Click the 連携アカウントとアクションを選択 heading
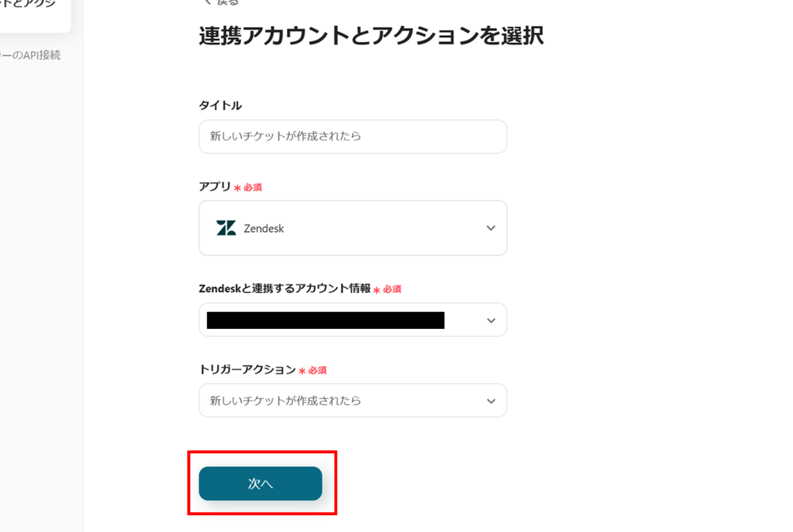The width and height of the screenshot is (793, 532). [x=371, y=36]
